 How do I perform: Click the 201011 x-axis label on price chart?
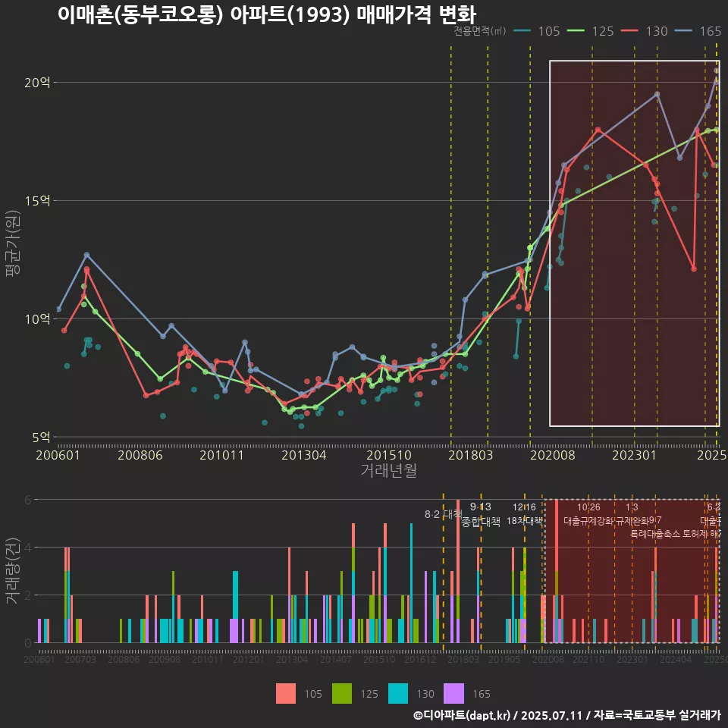point(222,455)
